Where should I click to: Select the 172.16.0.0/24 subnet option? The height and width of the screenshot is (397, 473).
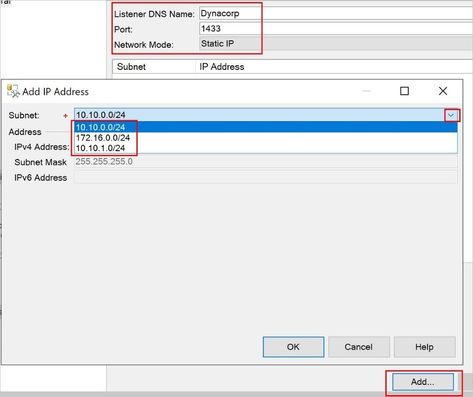tap(266, 138)
